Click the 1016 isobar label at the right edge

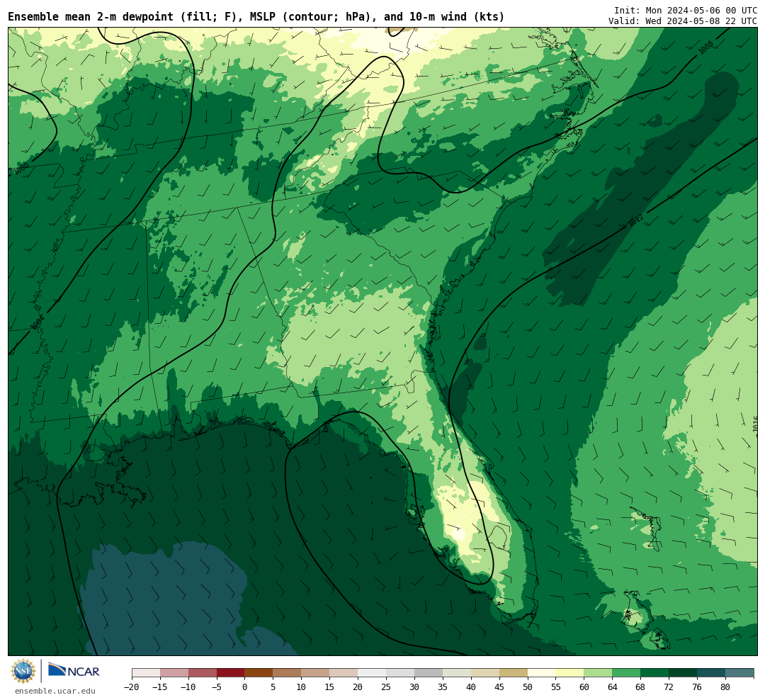point(755,424)
